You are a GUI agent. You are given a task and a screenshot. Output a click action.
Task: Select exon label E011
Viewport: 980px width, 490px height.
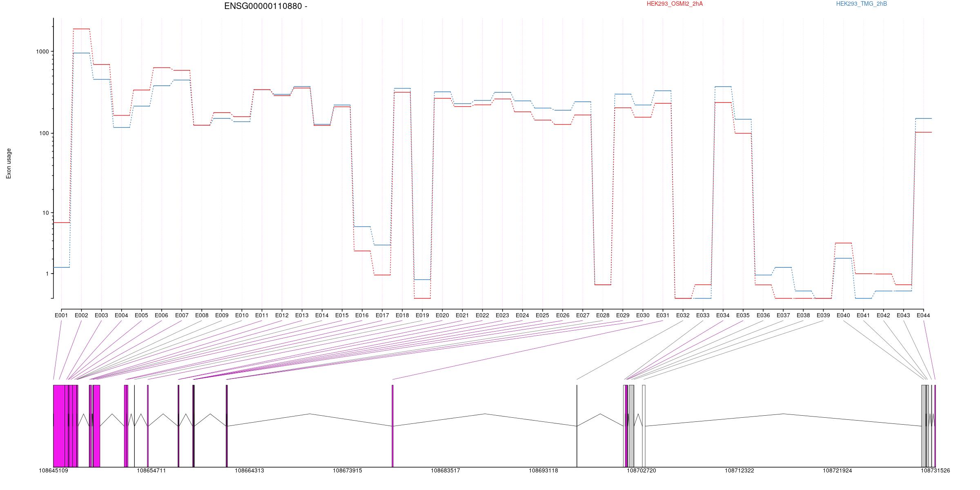[262, 315]
